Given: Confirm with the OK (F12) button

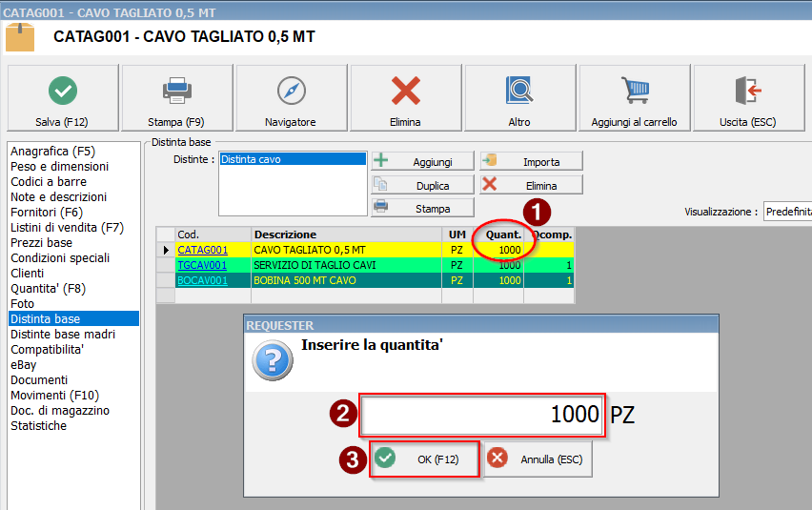Looking at the screenshot, I should (x=424, y=459).
